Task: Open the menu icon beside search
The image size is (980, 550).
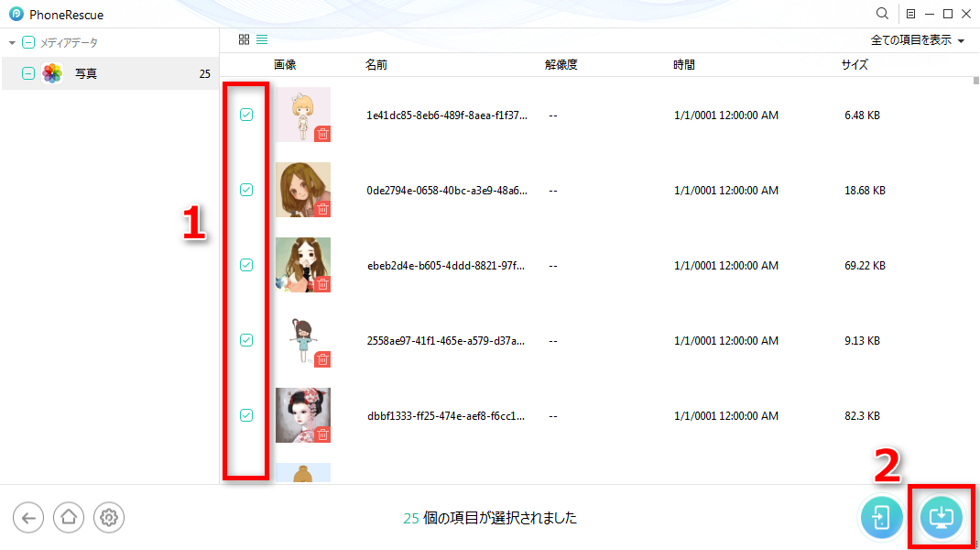Action: [x=910, y=14]
